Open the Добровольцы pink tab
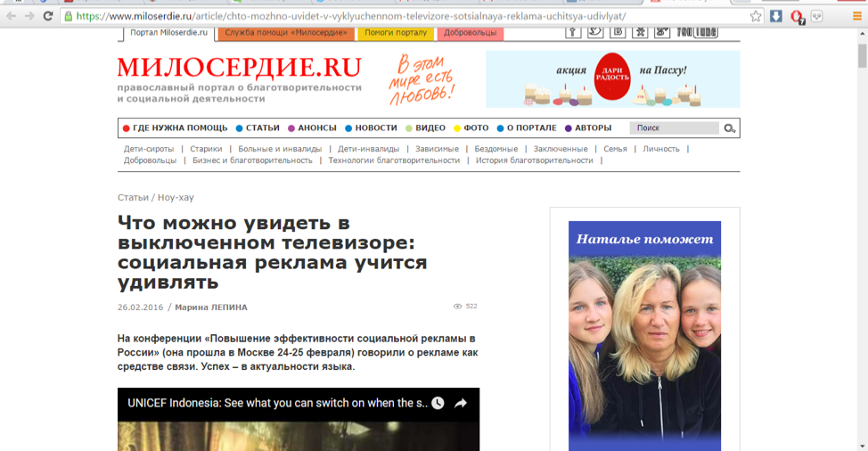868x451 pixels. 470,33
